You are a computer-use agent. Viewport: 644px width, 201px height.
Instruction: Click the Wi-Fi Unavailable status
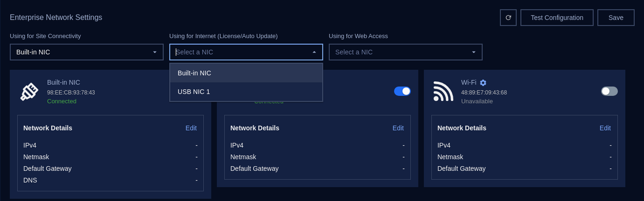point(477,102)
